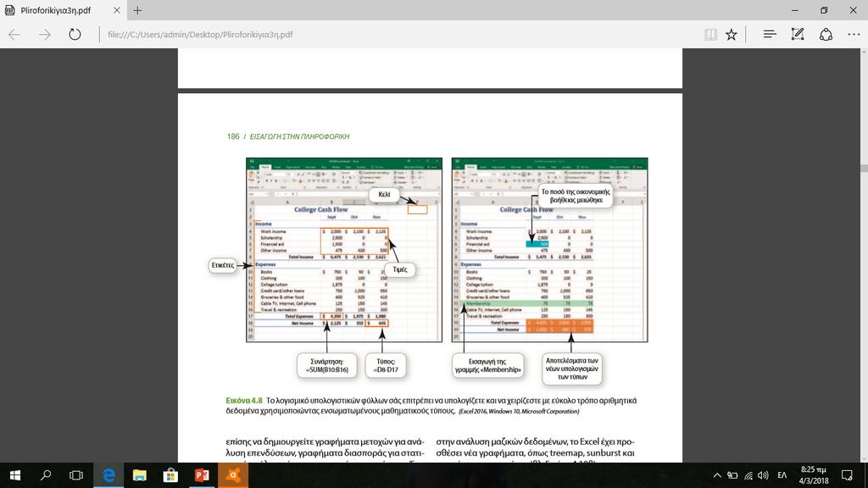Click the Το ποσό της οικονομικής βοήθειας callout
The image size is (868, 488).
point(576,196)
